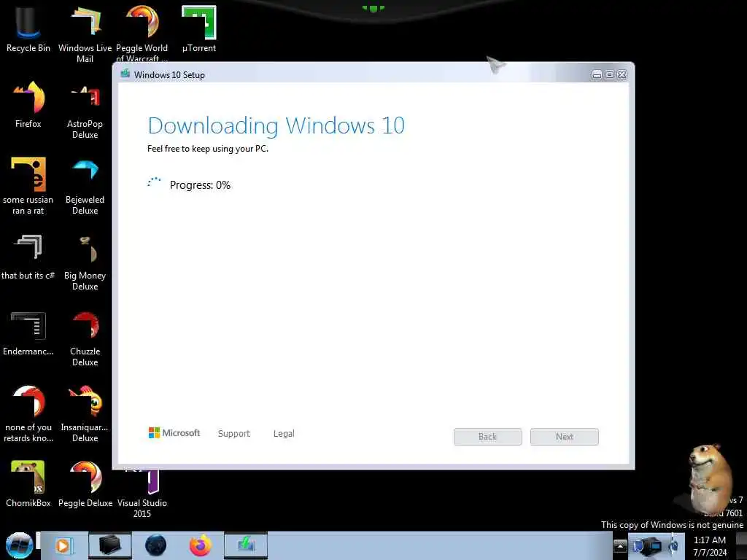The image size is (747, 560).
Task: Click the black box taskbar app icon
Action: pos(109,545)
